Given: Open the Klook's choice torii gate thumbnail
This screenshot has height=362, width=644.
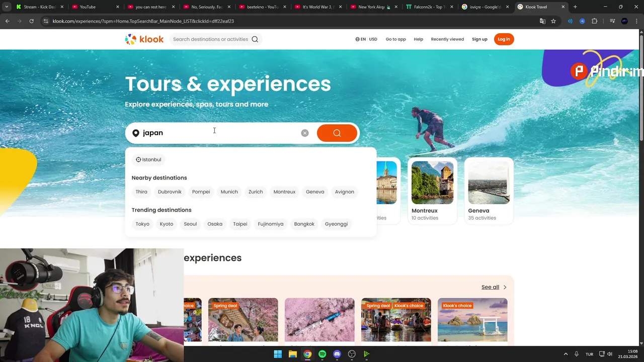Looking at the screenshot, I should [472, 320].
